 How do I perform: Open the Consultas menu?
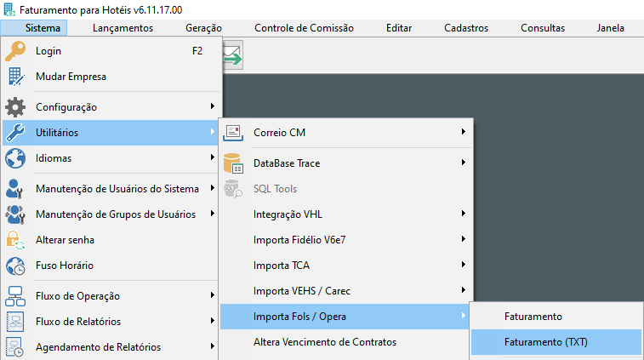(x=543, y=28)
